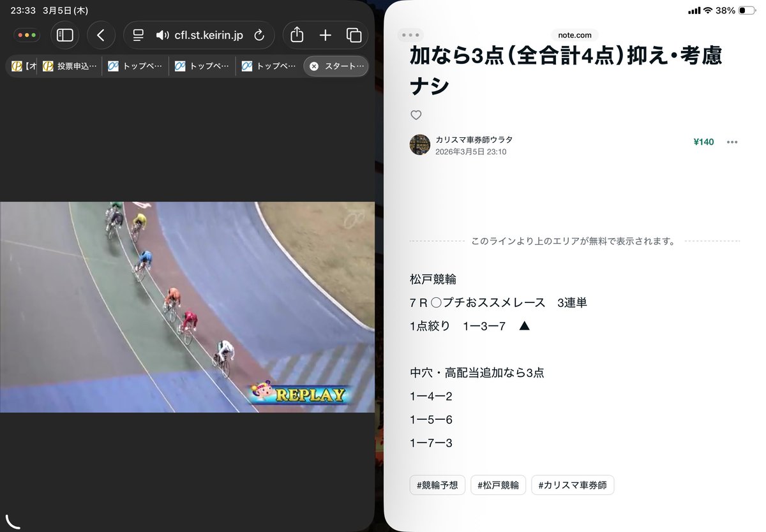Select the 7R プチおススメレース line
This screenshot has width=766, height=532.
499,303
